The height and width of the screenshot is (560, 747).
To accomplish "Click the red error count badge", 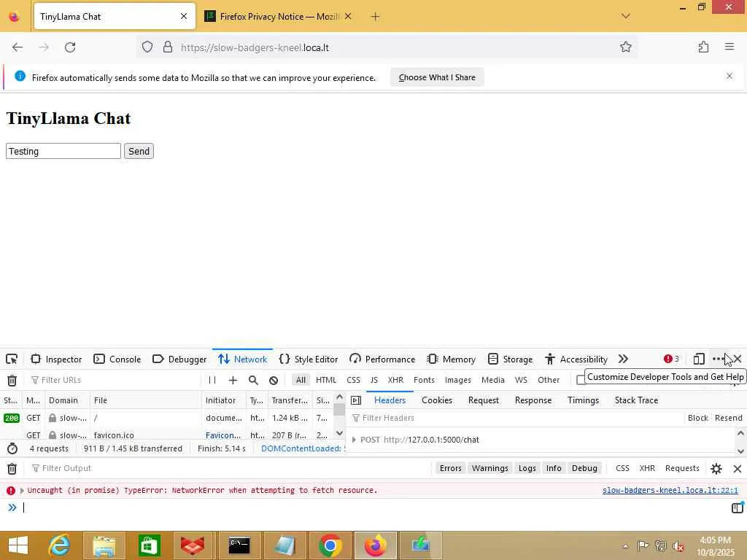I will [x=671, y=359].
